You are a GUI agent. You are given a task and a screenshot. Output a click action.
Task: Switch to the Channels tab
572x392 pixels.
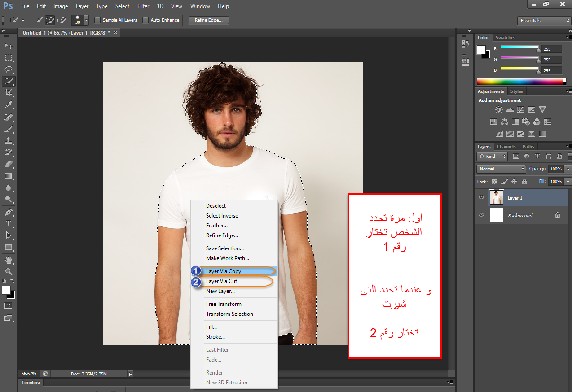(x=506, y=147)
